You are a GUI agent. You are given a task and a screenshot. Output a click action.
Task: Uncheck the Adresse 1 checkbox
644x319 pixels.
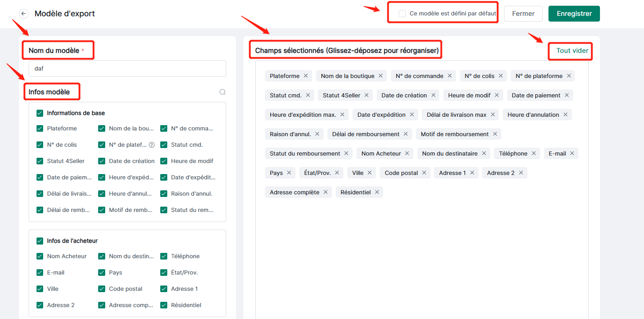164,289
